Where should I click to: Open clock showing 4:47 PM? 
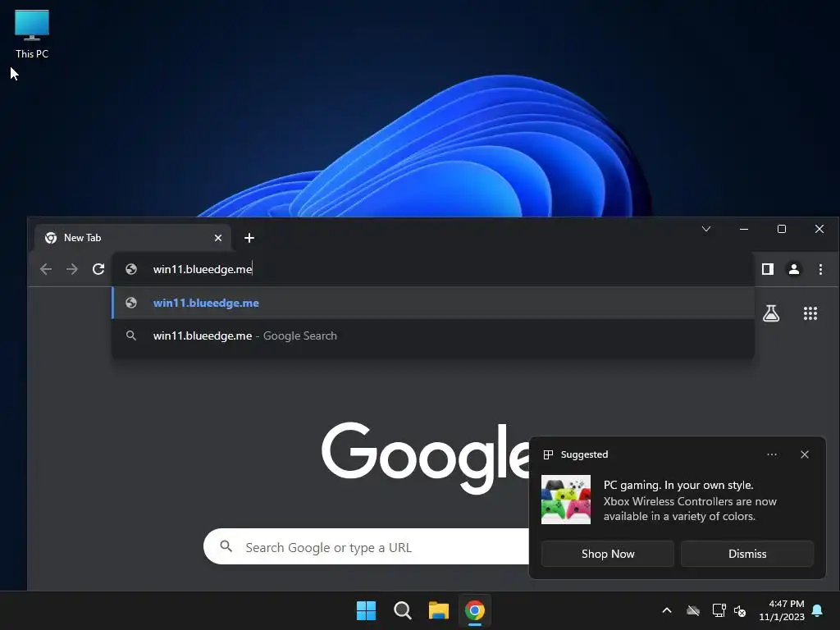pyautogui.click(x=782, y=610)
